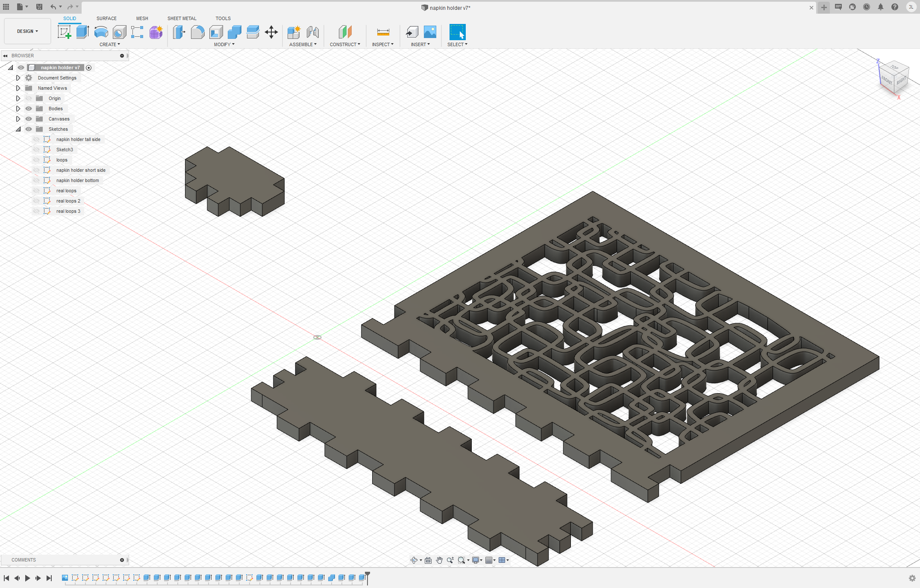
Task: Select the Move/Copy cross-arrows tool
Action: pyautogui.click(x=271, y=32)
